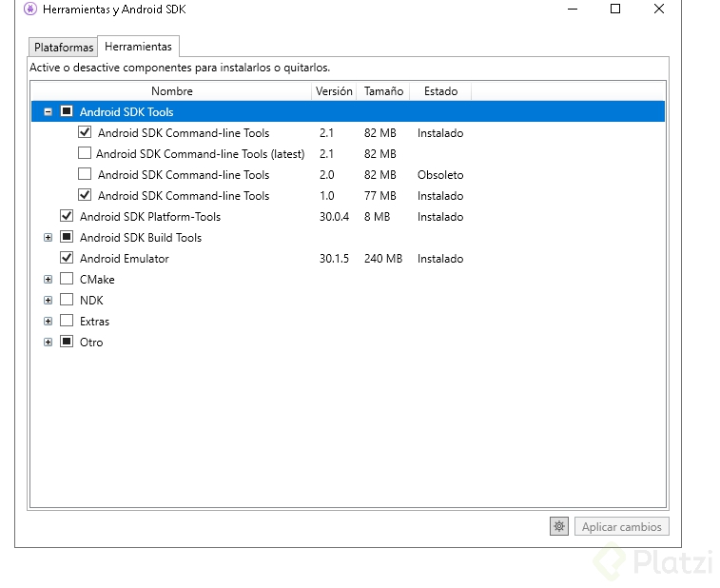Image resolution: width=720 pixels, height=588 pixels.
Task: Uncheck Command-line Tools version 1.0 checkbox
Action: pyautogui.click(x=85, y=195)
